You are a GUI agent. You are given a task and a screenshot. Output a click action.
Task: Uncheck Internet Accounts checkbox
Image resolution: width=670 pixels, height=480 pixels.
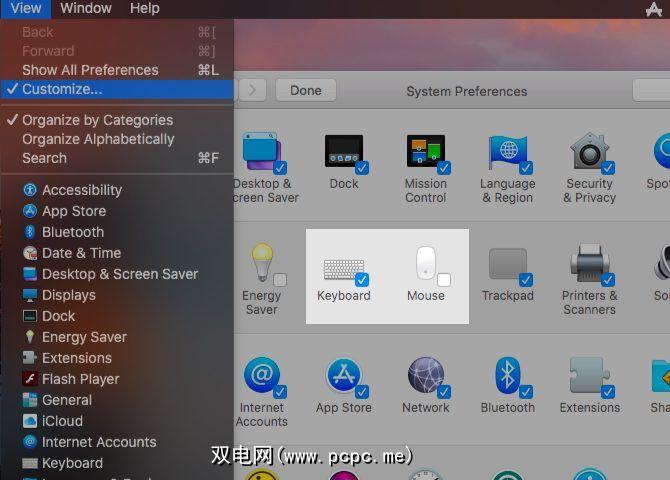(x=280, y=392)
